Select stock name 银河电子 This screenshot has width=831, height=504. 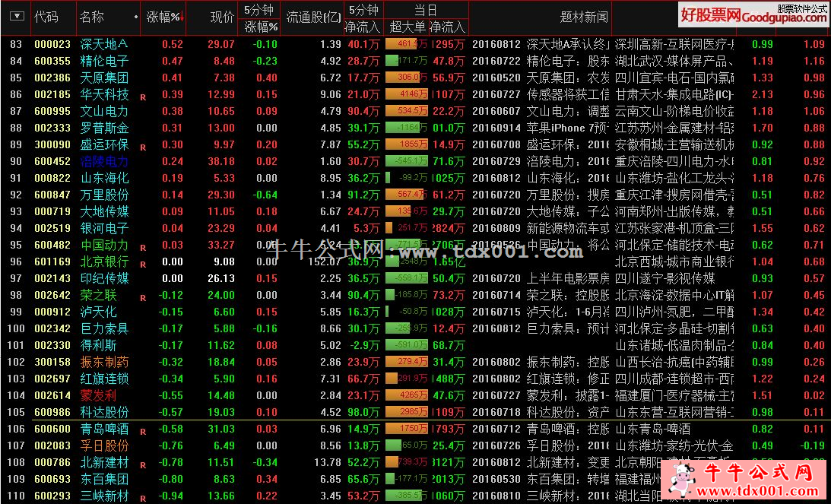tap(104, 228)
